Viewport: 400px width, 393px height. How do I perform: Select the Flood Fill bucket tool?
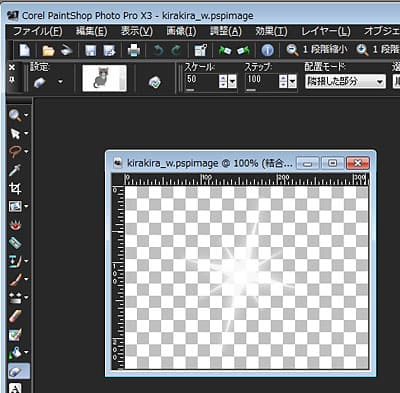(x=15, y=352)
